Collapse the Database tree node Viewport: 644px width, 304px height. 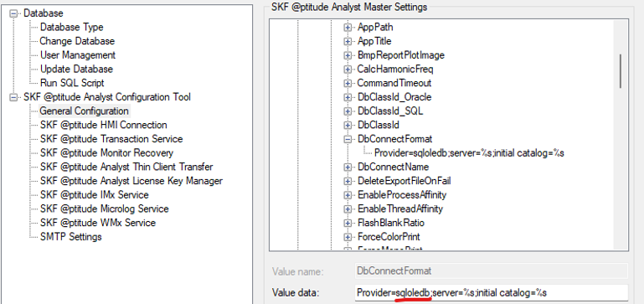13,13
